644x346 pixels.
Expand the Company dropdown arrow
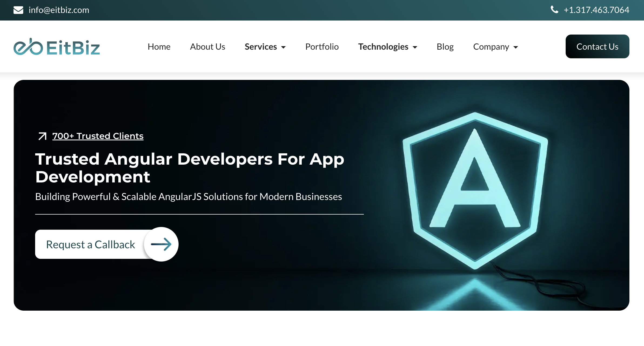516,47
